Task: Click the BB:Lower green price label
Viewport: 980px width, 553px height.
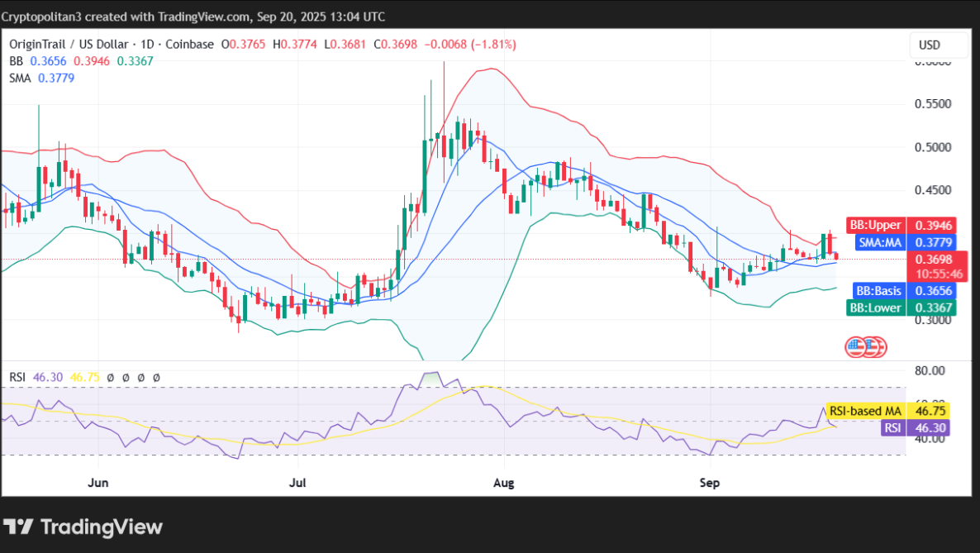Action: 875,307
